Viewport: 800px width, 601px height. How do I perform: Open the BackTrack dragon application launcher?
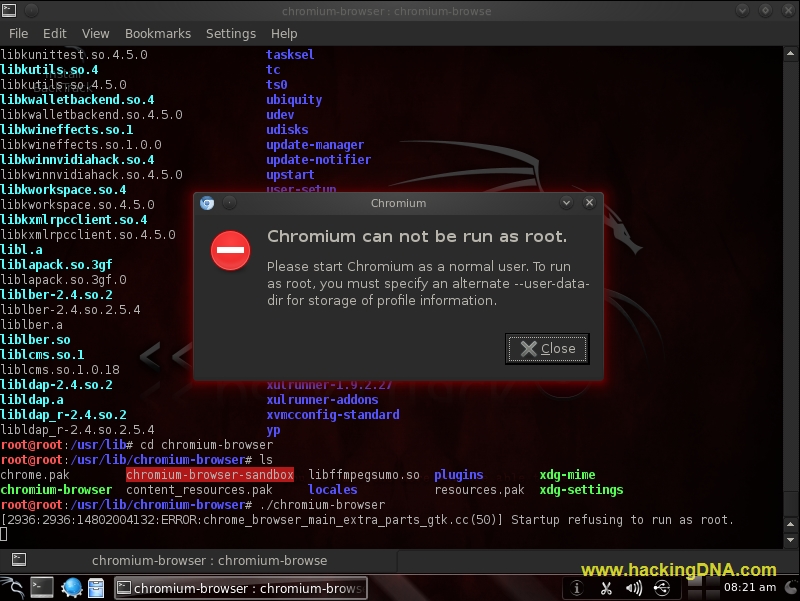click(x=13, y=588)
